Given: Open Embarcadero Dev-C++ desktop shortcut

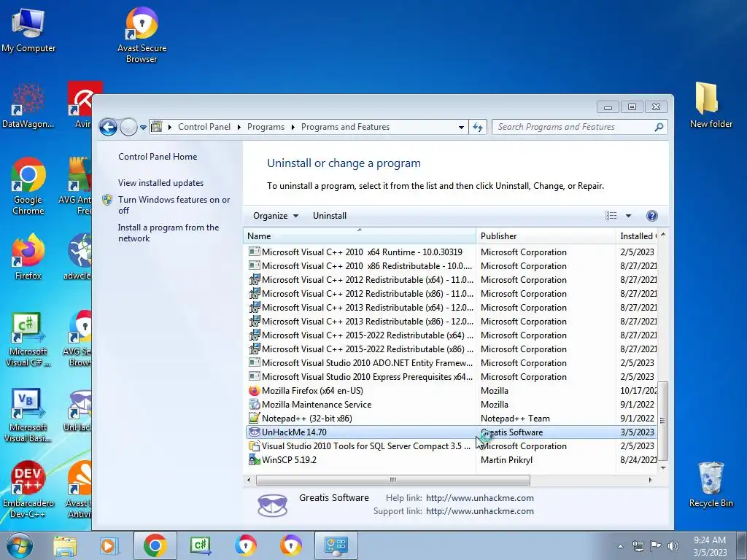Looking at the screenshot, I should tap(28, 489).
